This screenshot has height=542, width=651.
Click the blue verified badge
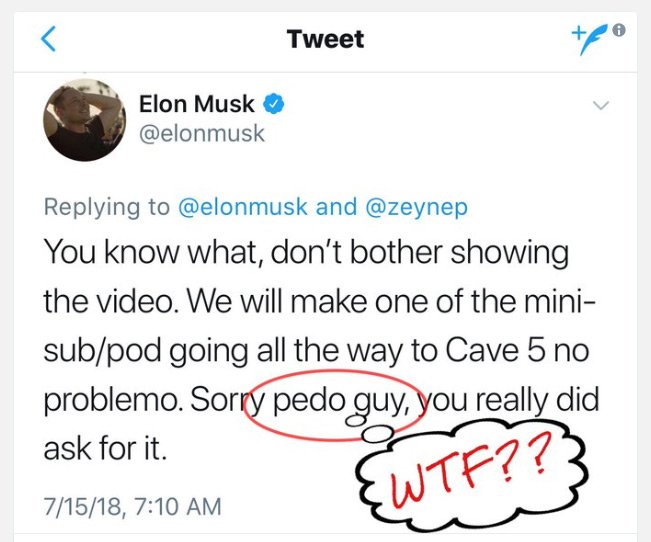[x=273, y=103]
